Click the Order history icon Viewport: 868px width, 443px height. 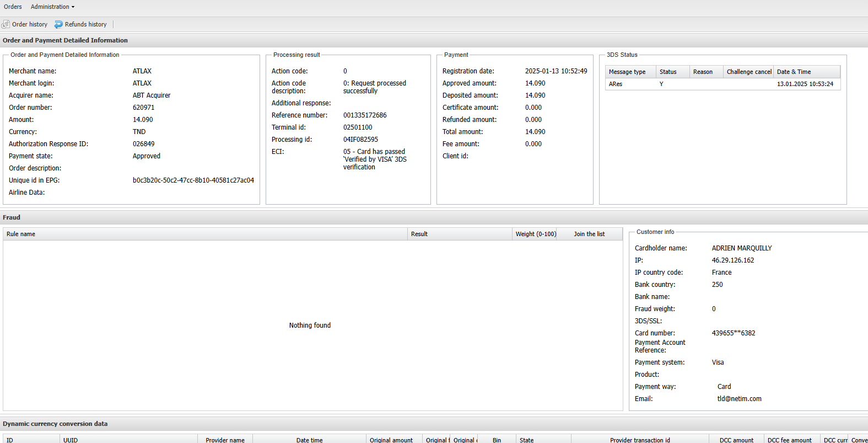tap(6, 24)
